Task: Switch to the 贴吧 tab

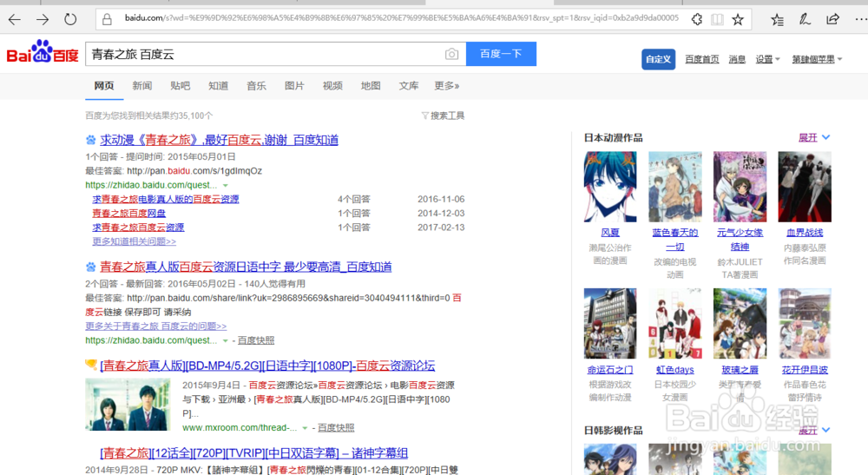Action: [181, 86]
